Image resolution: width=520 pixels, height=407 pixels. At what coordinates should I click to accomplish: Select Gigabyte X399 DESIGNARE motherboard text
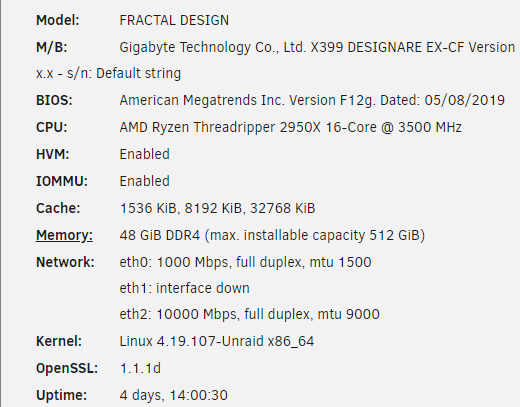[317, 47]
